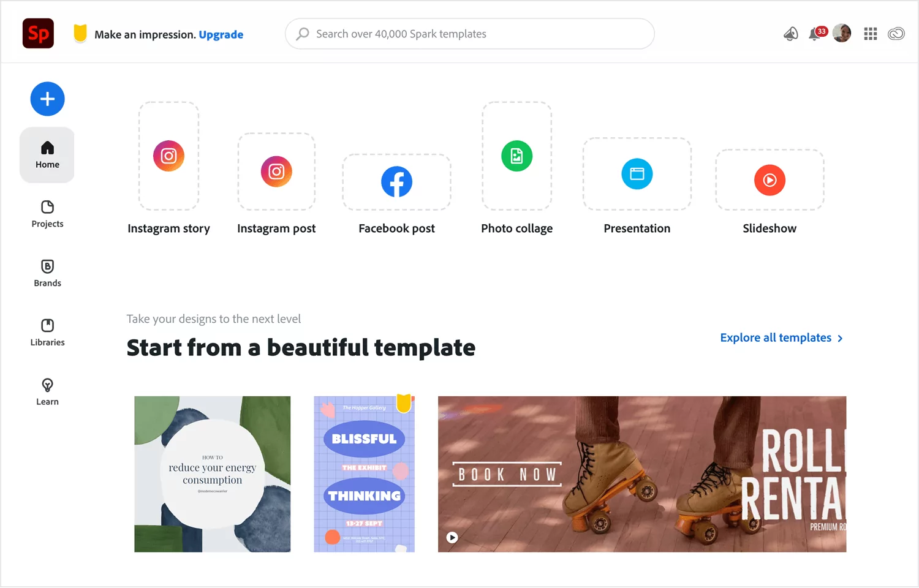
Task: Create a new Presentation
Action: click(637, 174)
